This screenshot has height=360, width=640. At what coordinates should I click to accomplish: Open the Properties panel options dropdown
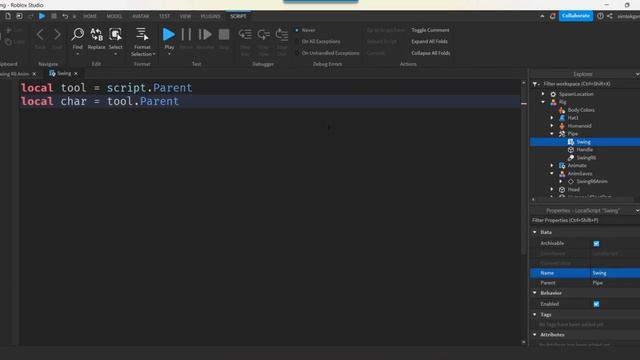point(637,211)
